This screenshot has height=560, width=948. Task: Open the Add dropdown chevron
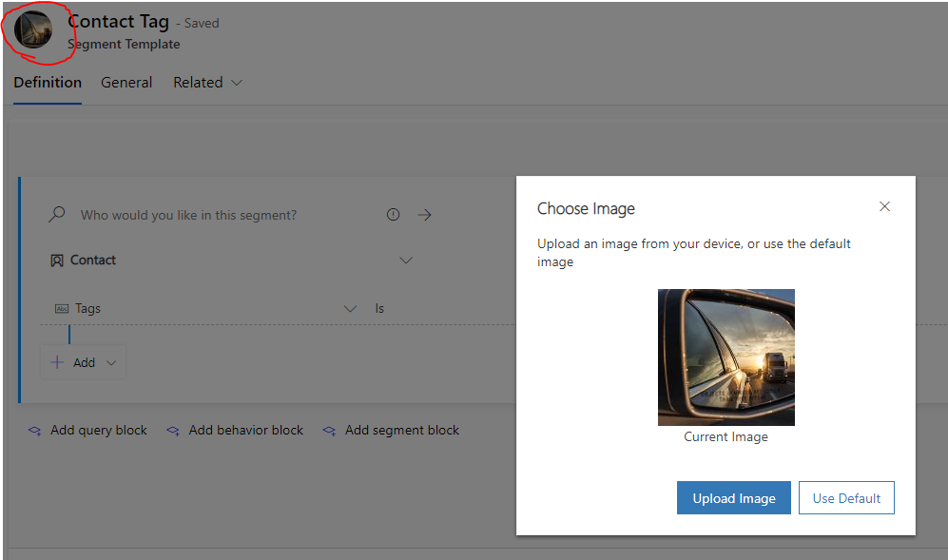111,362
